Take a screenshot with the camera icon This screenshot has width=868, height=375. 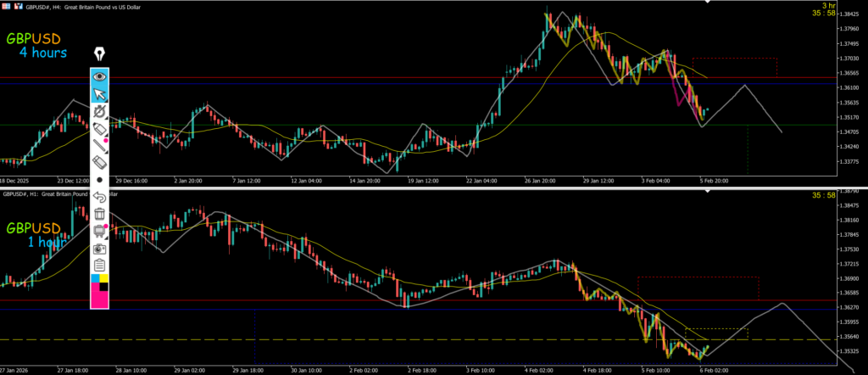click(100, 249)
